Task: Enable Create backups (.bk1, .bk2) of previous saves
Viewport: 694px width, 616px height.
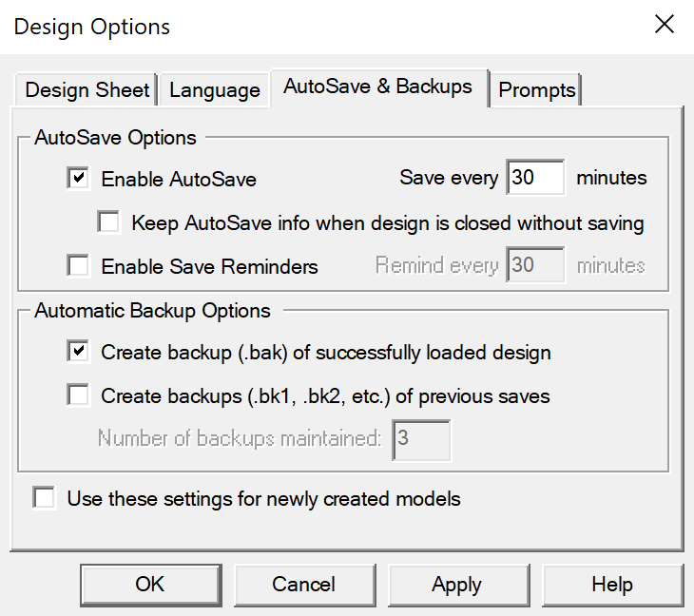Action: [78, 395]
